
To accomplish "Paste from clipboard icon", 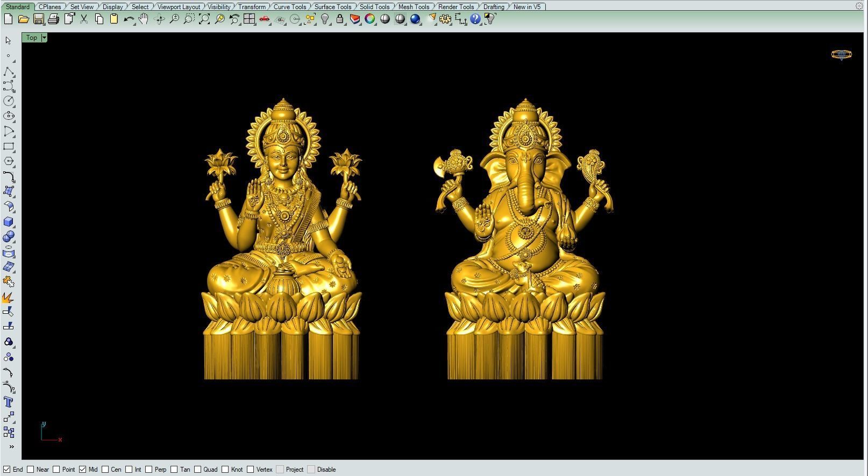I will [114, 19].
